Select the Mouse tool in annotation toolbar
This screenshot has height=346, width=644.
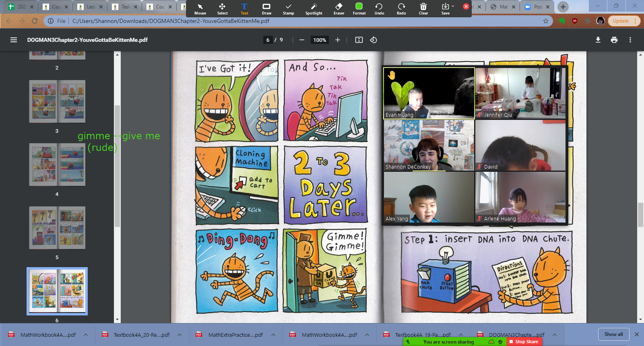(x=200, y=8)
